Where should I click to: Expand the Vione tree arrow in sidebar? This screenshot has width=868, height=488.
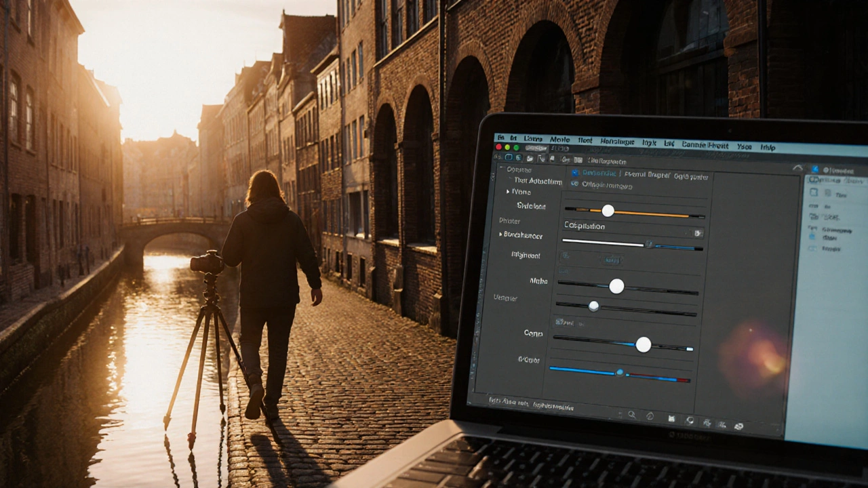coord(508,192)
